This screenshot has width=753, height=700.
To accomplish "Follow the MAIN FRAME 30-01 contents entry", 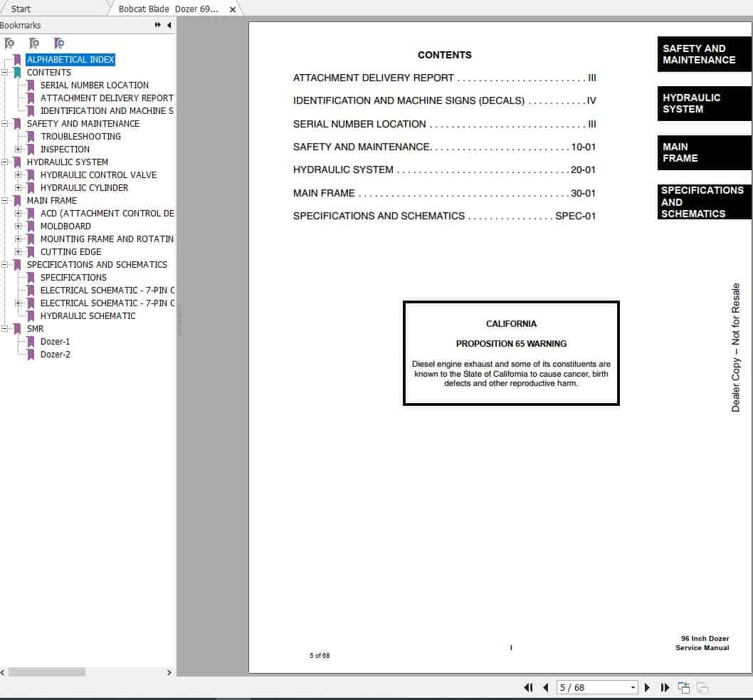I will (444, 193).
